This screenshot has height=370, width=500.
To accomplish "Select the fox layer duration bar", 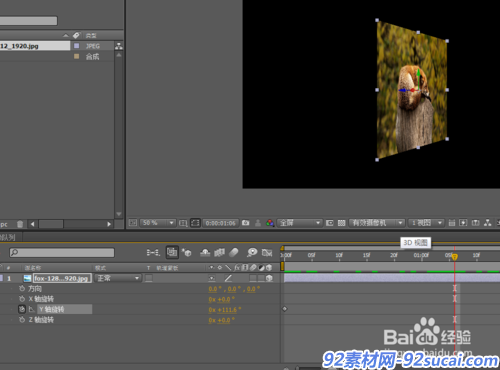I will (392, 278).
